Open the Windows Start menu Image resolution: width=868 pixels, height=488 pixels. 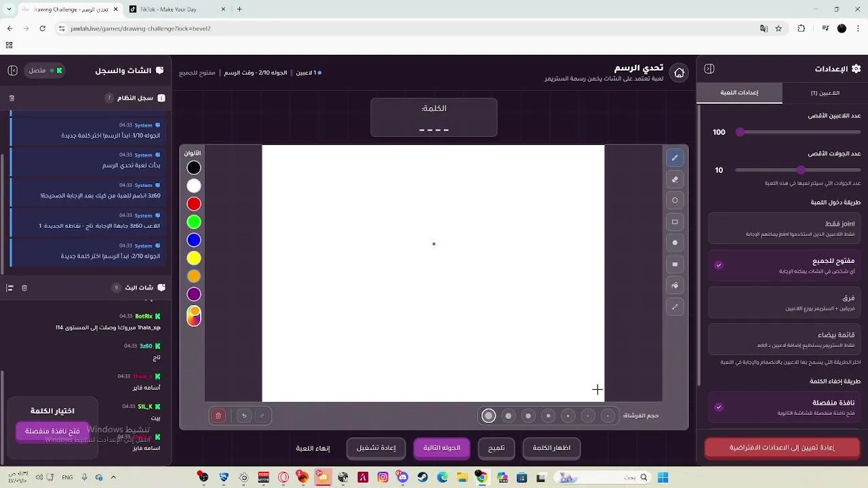pos(663,478)
